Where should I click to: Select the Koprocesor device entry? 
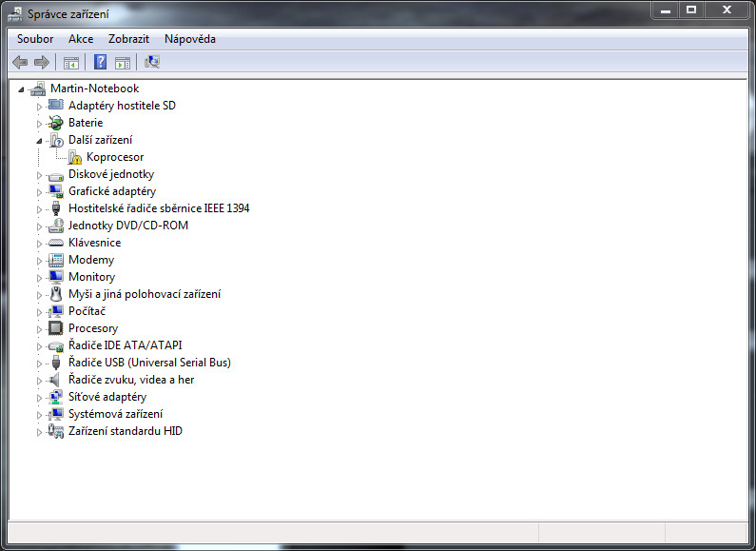[115, 157]
